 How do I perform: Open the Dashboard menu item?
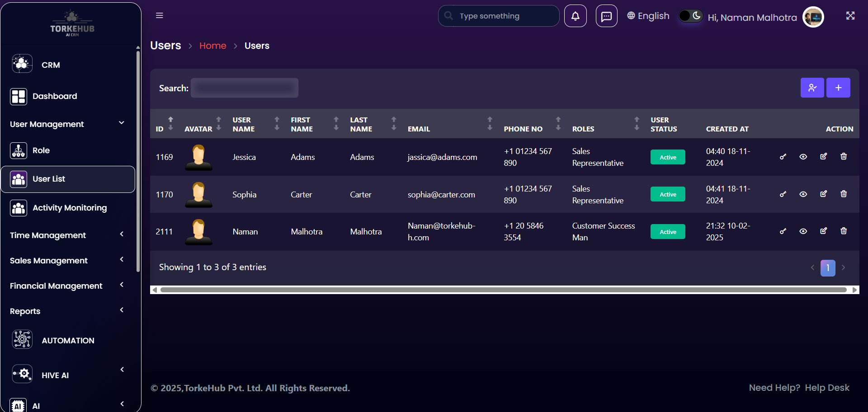pyautogui.click(x=54, y=96)
